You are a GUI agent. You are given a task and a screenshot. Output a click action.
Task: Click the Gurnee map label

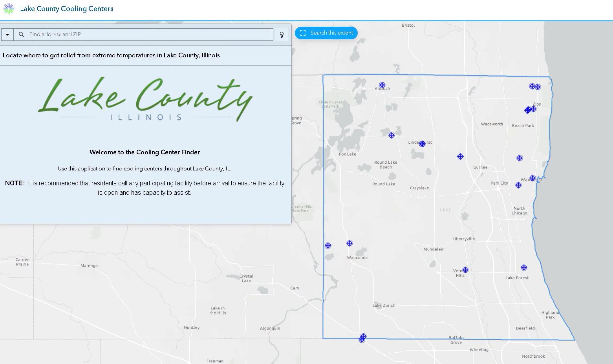480,167
